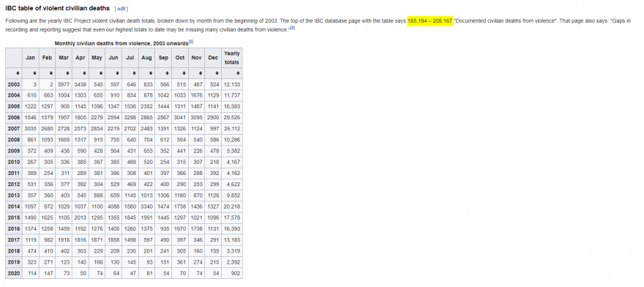Viewport: 644px width, 287px height.
Task: Select the 2003 row header
Action: click(x=14, y=84)
